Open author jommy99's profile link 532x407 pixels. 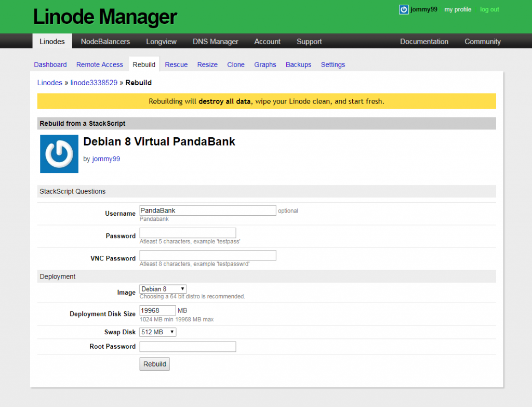pyautogui.click(x=106, y=159)
